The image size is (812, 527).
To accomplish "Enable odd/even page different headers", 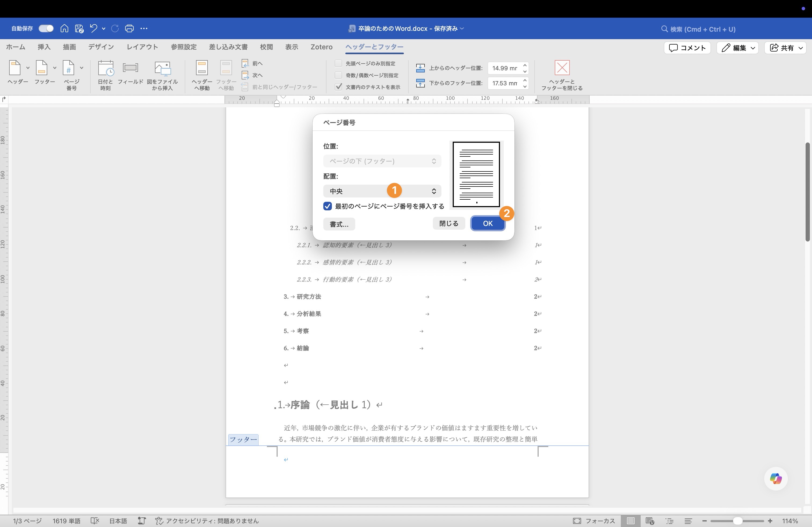I will click(x=338, y=75).
